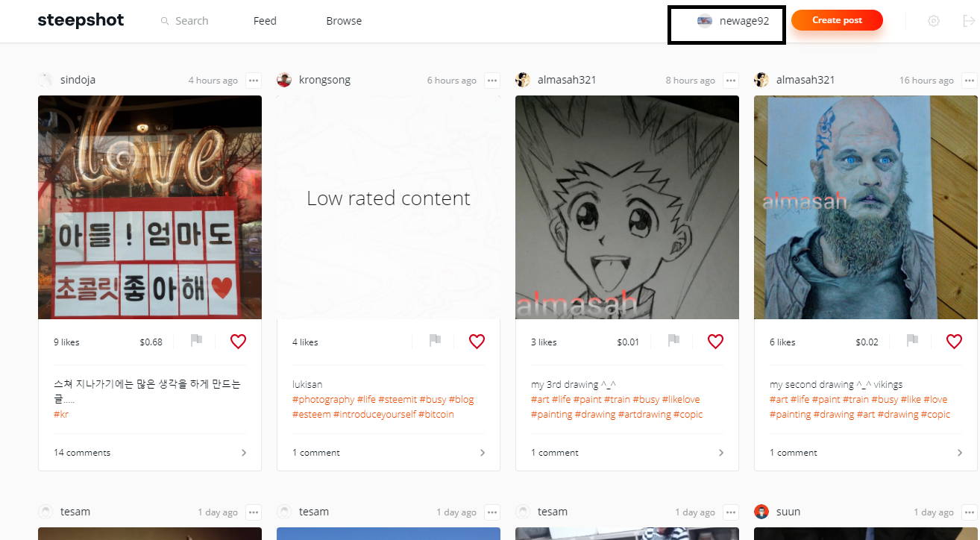Flag the sindoja post
Image resolution: width=980 pixels, height=540 pixels.
(x=196, y=341)
